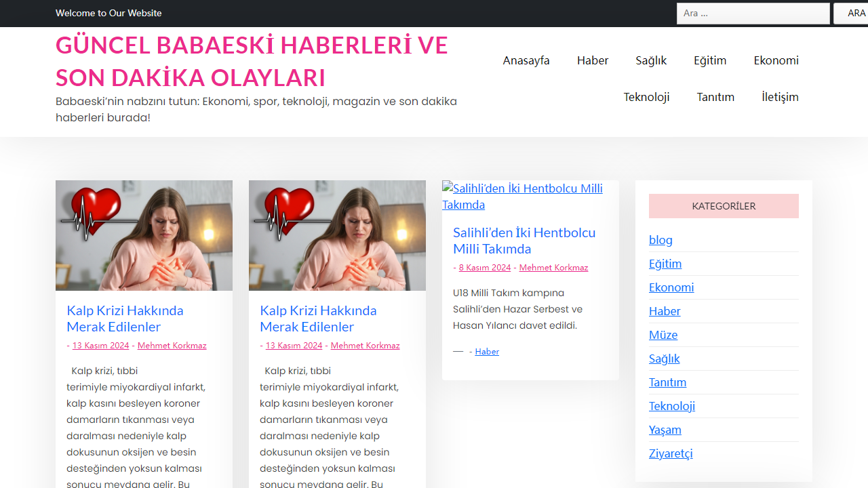
Task: Click the ARA search button
Action: pyautogui.click(x=853, y=13)
